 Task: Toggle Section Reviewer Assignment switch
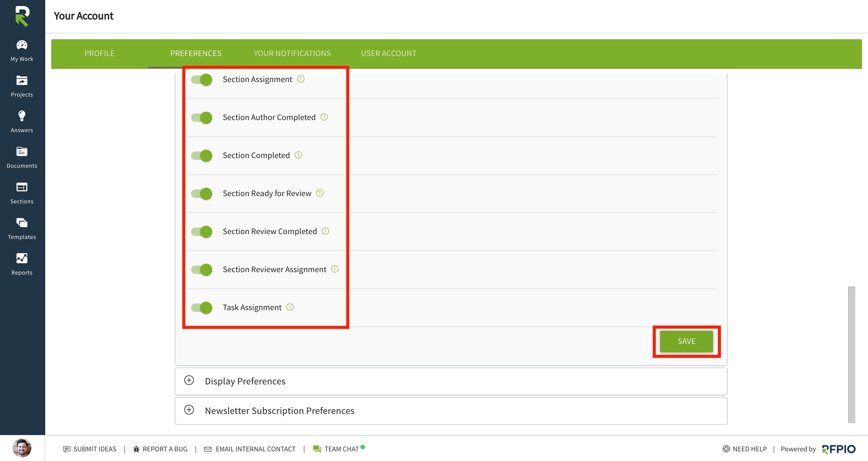[202, 270]
